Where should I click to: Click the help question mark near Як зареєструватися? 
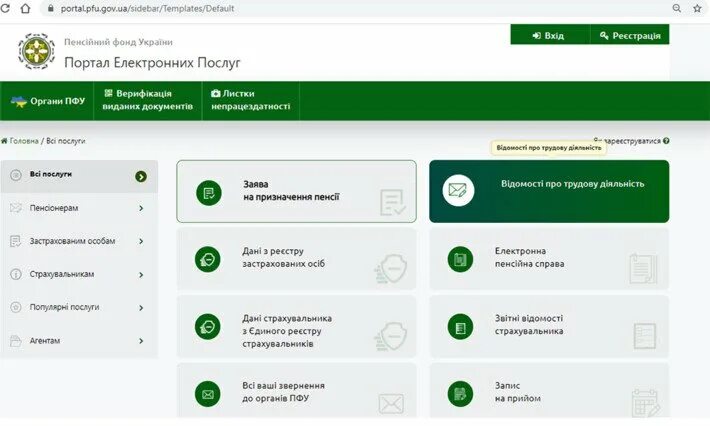[666, 141]
